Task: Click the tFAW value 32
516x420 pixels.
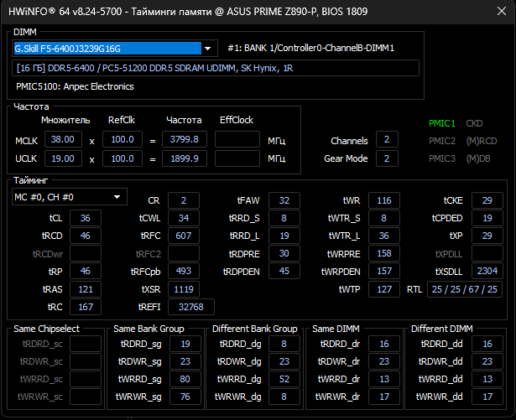Action: tap(284, 200)
